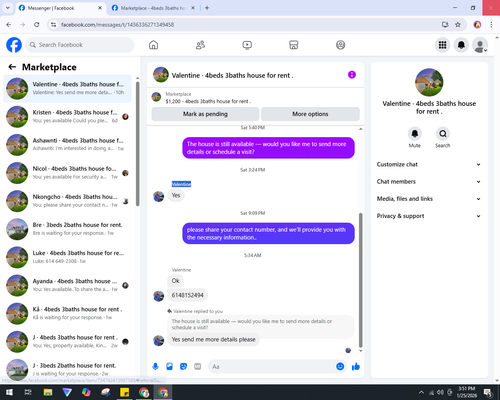This screenshot has width=500, height=400.
Task: Click the conversation list scrollbar
Action: [138, 143]
